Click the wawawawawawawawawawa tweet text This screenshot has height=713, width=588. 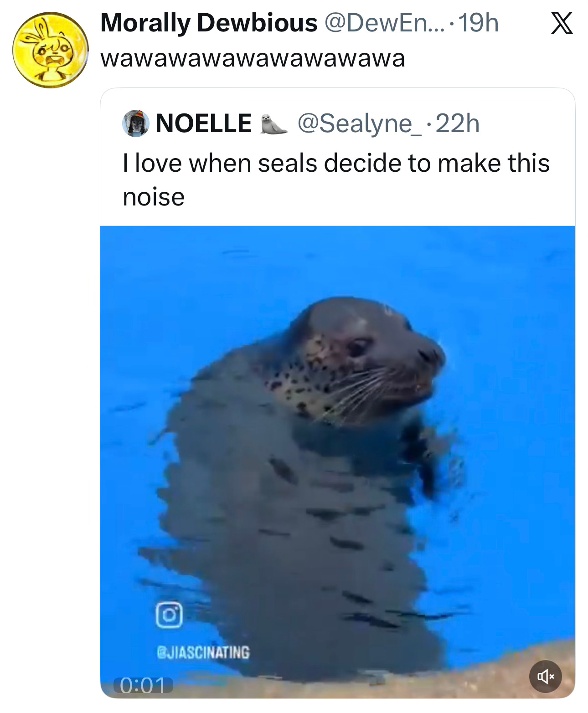click(x=253, y=59)
